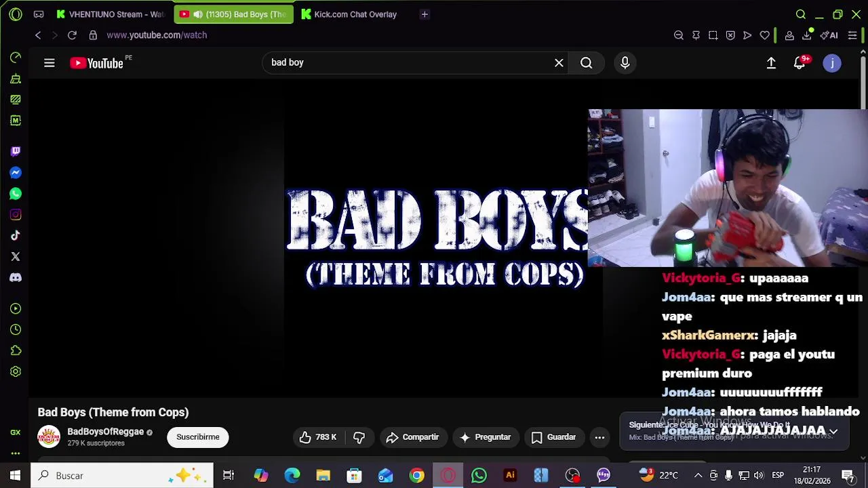Open YouTube notifications bell
This screenshot has height=488, width=868.
point(800,63)
